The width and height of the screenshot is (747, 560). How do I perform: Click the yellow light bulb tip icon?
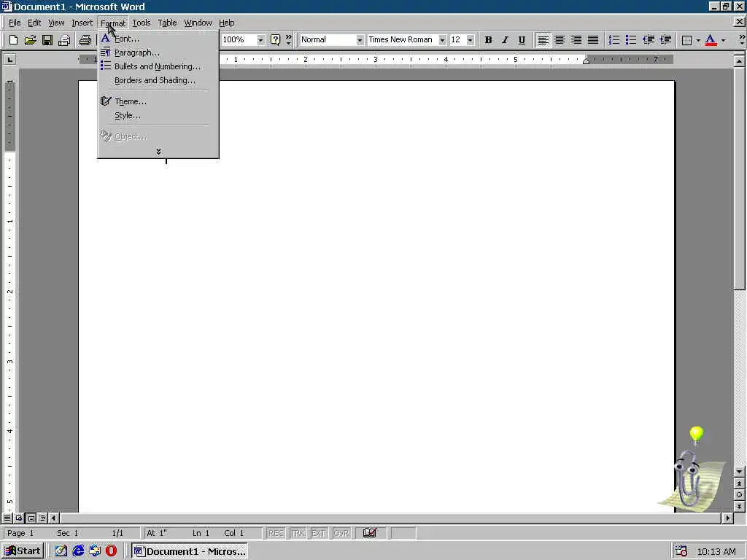coord(697,435)
